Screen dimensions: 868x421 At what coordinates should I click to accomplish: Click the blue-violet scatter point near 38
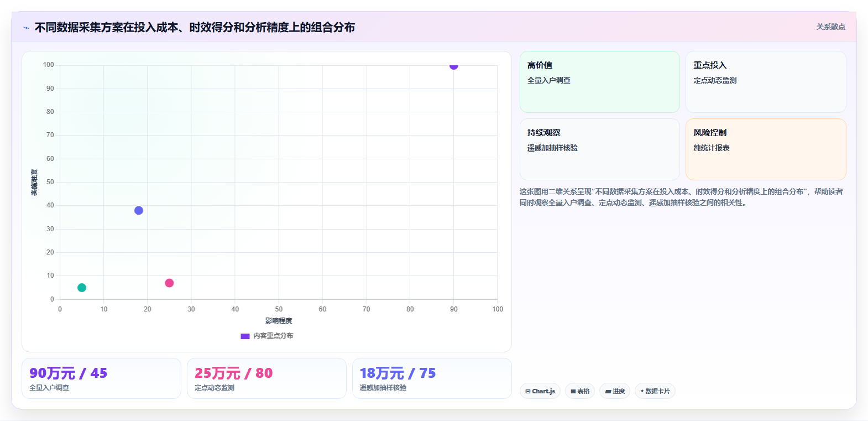(139, 210)
